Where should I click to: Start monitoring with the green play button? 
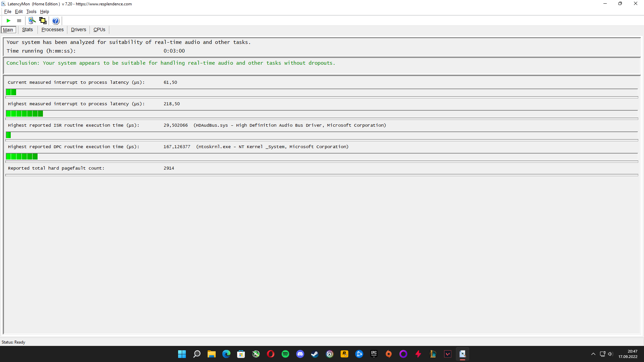coord(8,21)
